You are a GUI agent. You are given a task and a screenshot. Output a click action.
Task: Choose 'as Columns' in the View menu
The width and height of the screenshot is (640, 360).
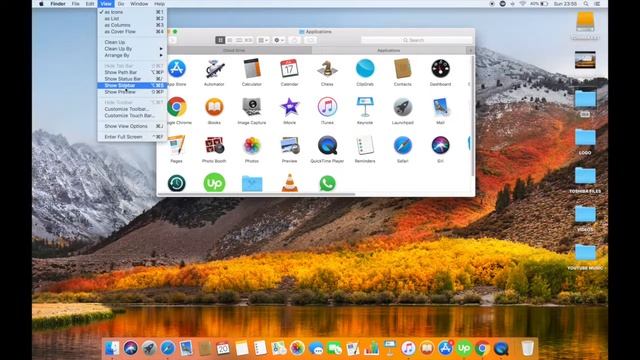click(x=132, y=25)
